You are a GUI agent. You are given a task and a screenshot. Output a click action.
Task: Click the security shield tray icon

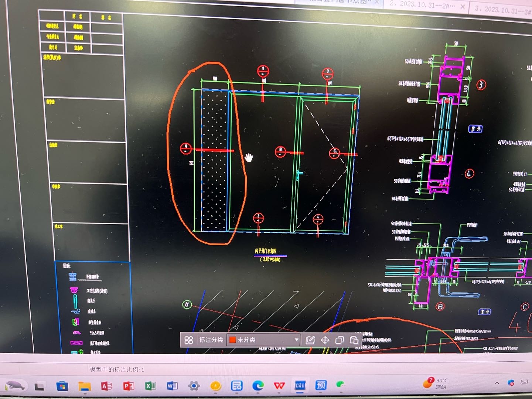[x=511, y=383]
